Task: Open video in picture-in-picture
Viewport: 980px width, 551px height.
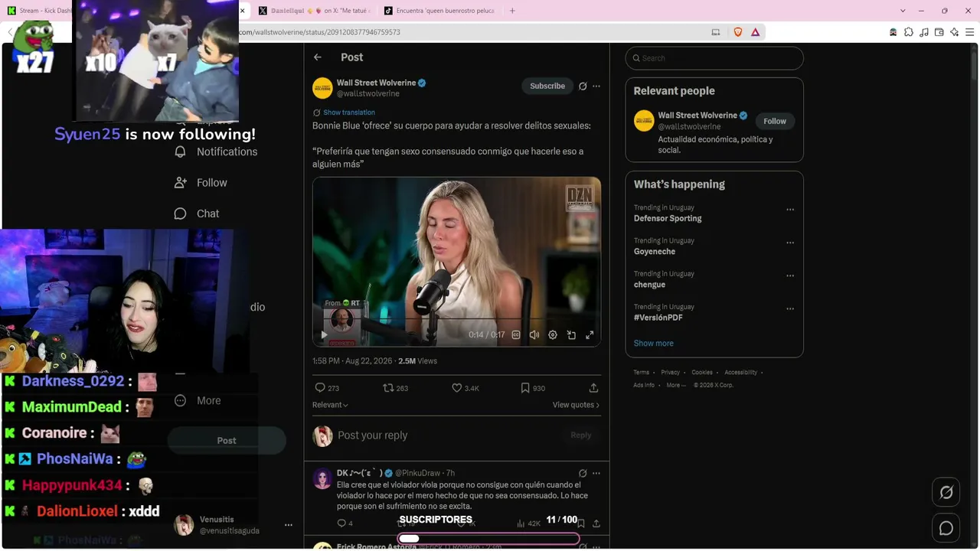Action: (571, 335)
